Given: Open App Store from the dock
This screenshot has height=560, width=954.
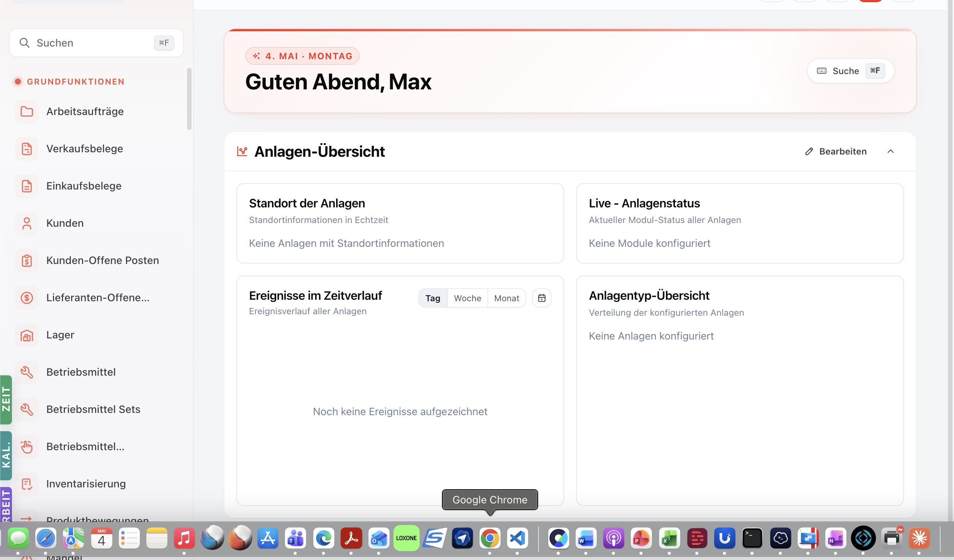Looking at the screenshot, I should point(268,538).
